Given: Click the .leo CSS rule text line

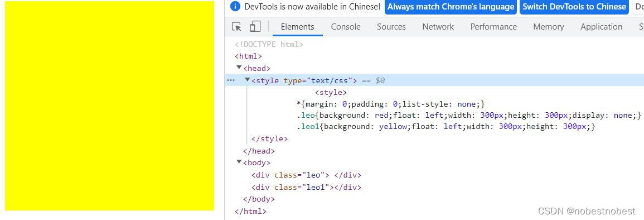Looking at the screenshot, I should 468,116.
